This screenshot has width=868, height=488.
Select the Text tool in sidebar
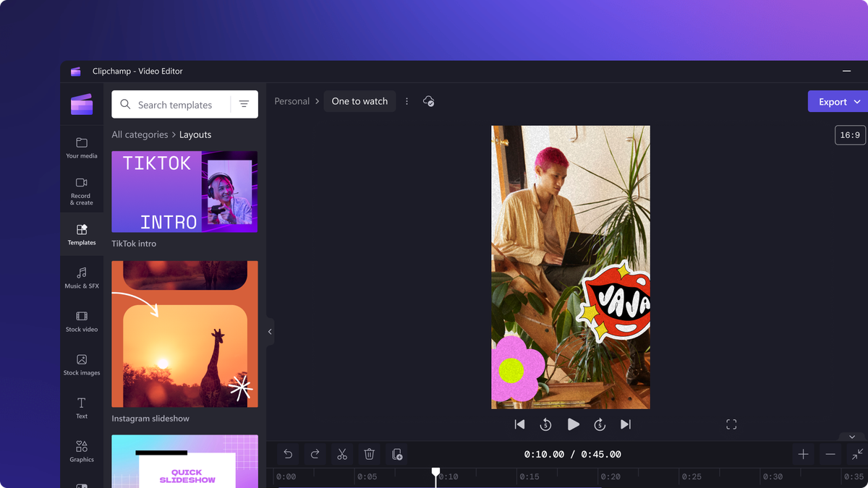pyautogui.click(x=82, y=408)
